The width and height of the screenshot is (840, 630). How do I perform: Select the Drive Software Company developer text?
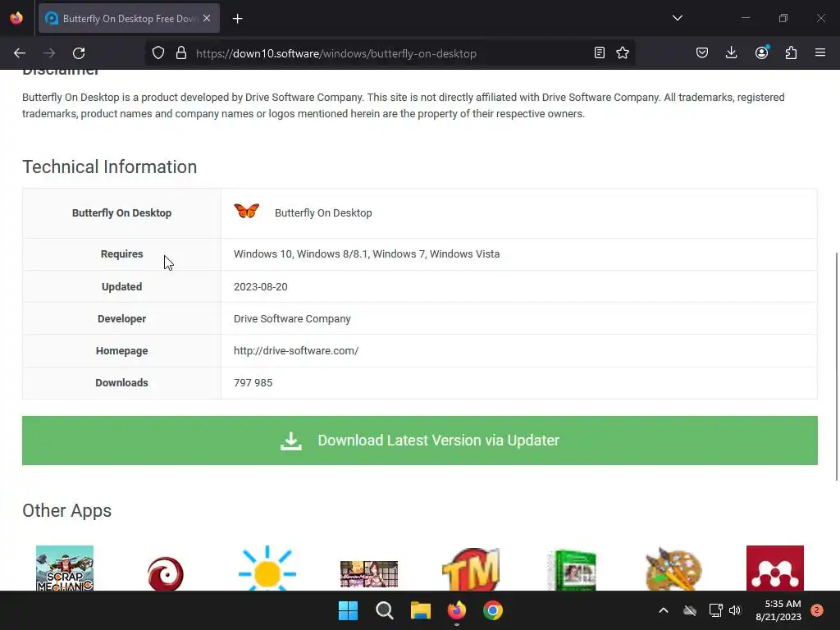coord(292,319)
